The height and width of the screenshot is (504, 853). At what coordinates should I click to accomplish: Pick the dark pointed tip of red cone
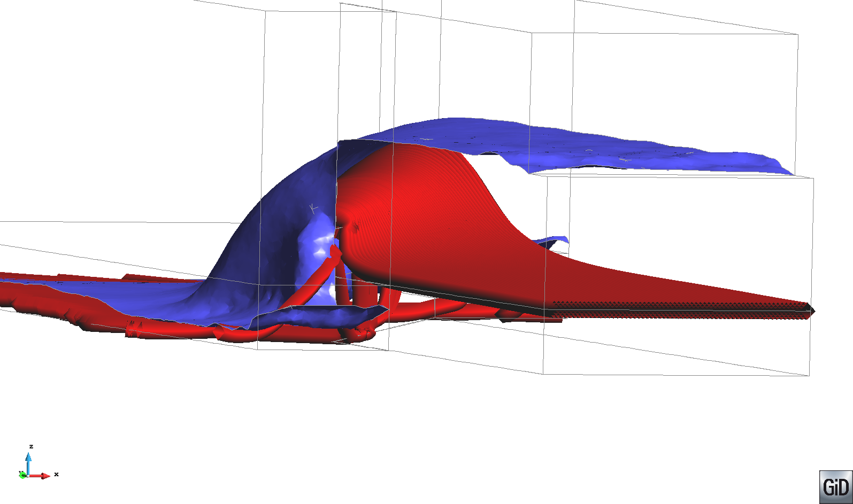[811, 311]
